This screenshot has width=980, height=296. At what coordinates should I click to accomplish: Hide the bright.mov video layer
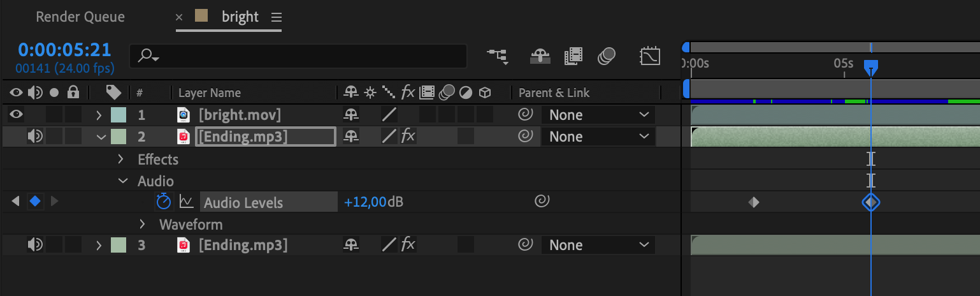[17, 115]
